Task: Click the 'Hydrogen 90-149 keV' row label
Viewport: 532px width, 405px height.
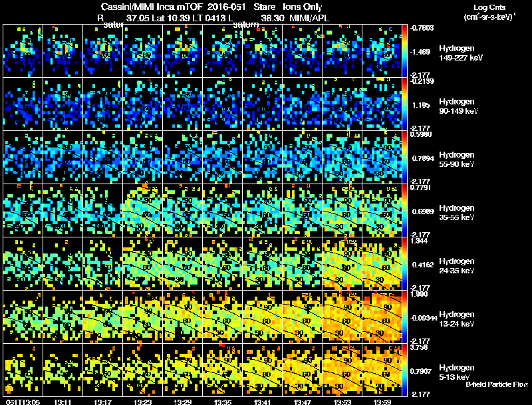Action: tap(458, 106)
